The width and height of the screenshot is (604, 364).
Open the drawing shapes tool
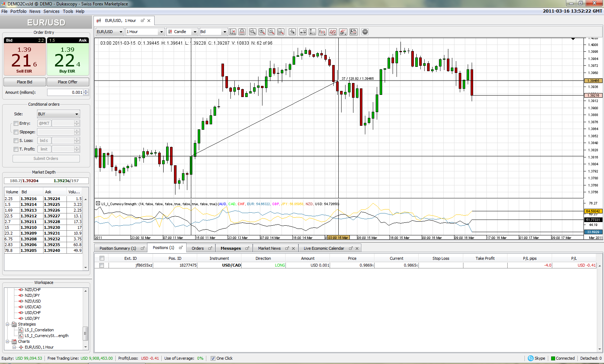tap(333, 32)
